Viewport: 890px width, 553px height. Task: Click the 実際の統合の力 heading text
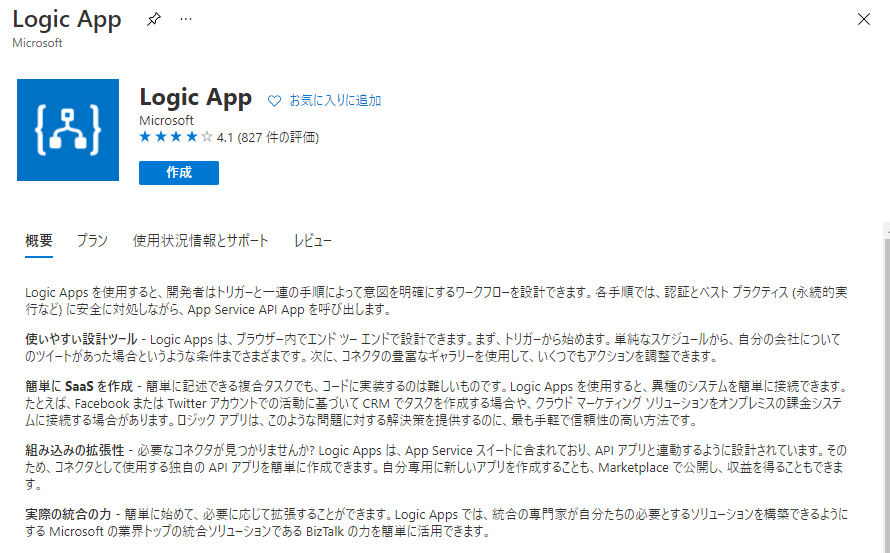(68, 514)
